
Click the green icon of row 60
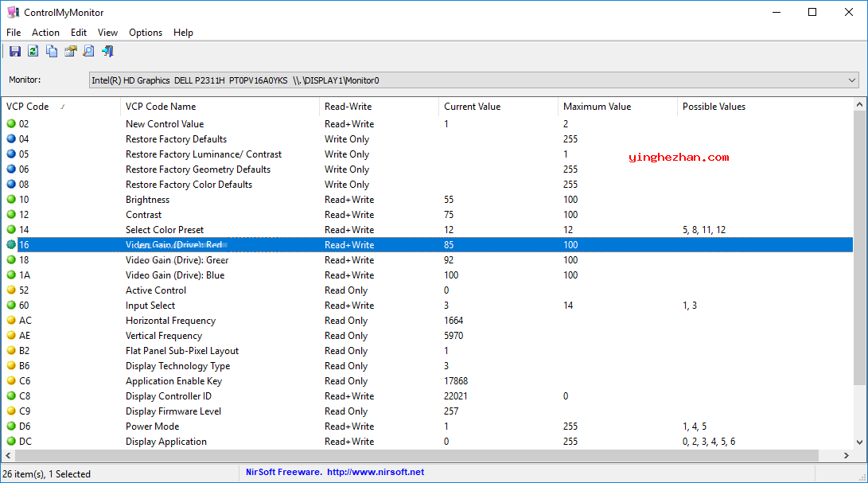click(11, 306)
